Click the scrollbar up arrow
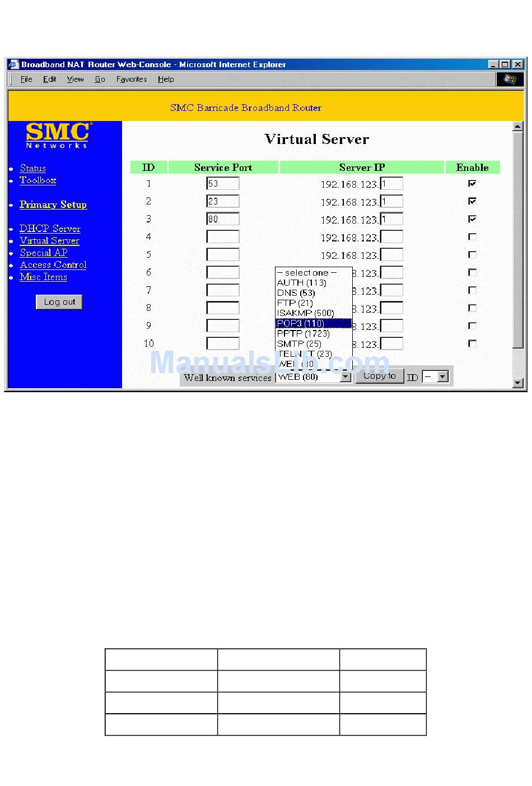This screenshot has height=786, width=532. coord(518,126)
